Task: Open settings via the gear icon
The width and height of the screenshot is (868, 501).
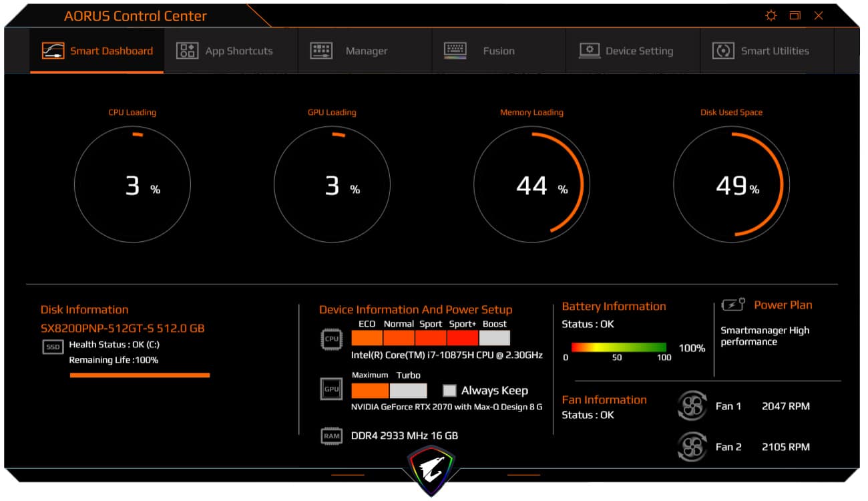Action: pyautogui.click(x=771, y=15)
